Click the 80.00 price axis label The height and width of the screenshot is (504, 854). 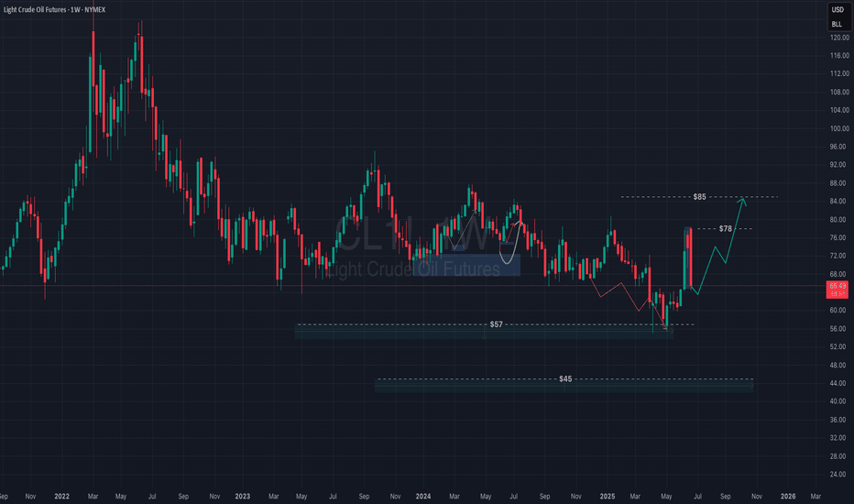pyautogui.click(x=839, y=220)
